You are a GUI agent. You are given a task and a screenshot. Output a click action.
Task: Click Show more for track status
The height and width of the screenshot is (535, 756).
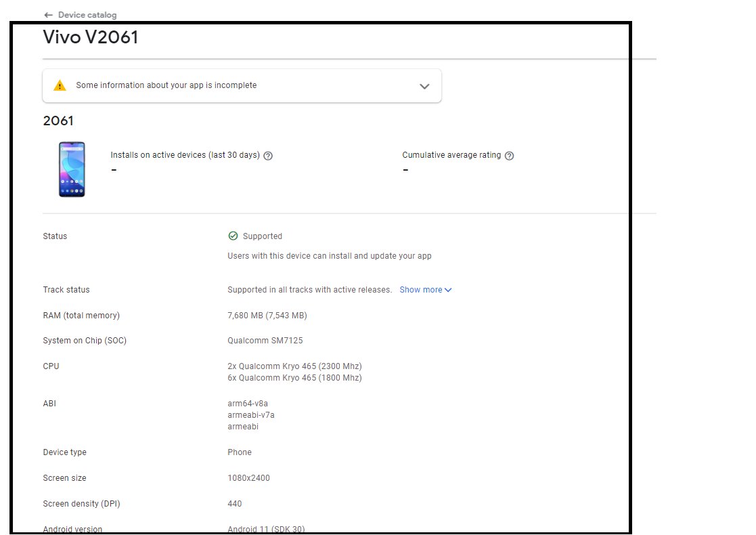tap(420, 290)
